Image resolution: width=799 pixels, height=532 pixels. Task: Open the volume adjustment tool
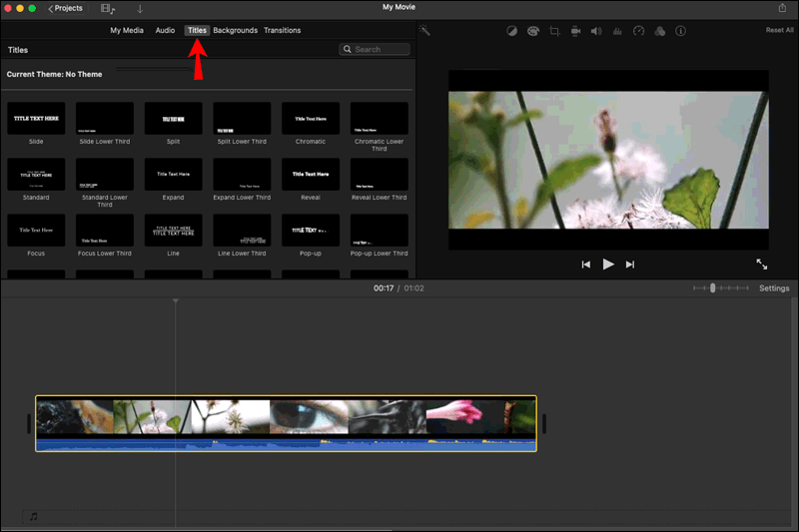tap(596, 31)
